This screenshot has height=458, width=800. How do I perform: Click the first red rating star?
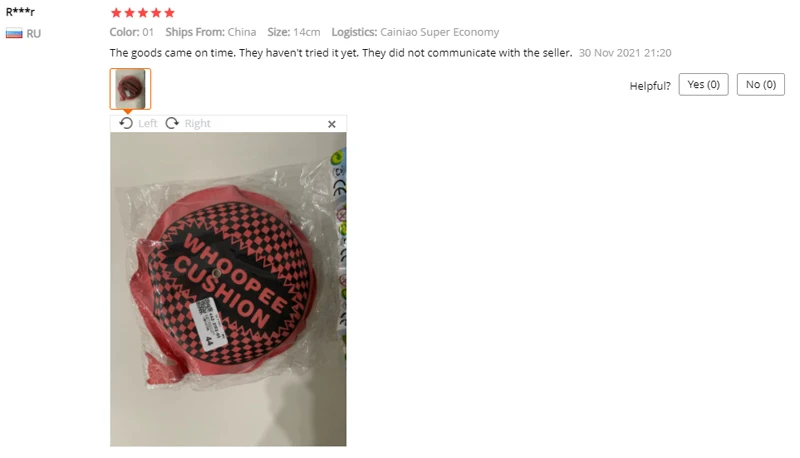click(116, 13)
